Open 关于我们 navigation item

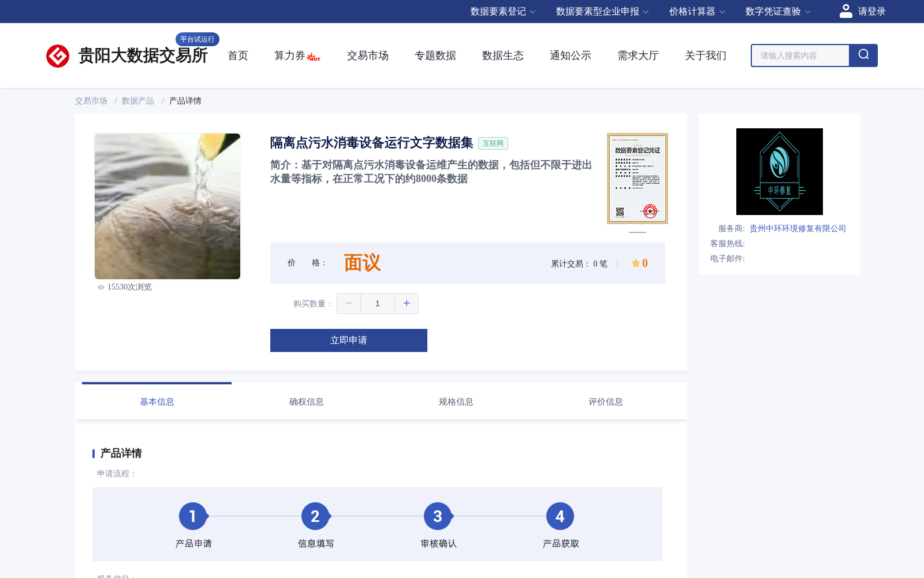pos(706,55)
